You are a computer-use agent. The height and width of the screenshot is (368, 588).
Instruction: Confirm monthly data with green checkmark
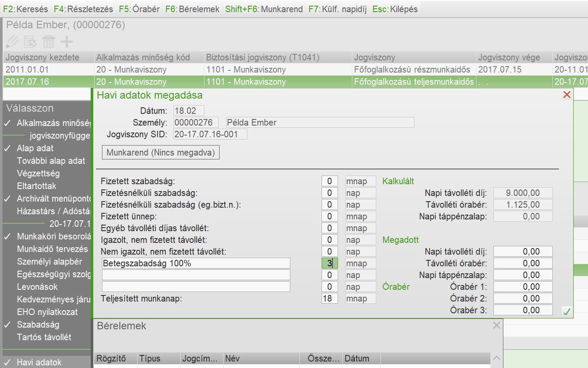click(x=567, y=311)
